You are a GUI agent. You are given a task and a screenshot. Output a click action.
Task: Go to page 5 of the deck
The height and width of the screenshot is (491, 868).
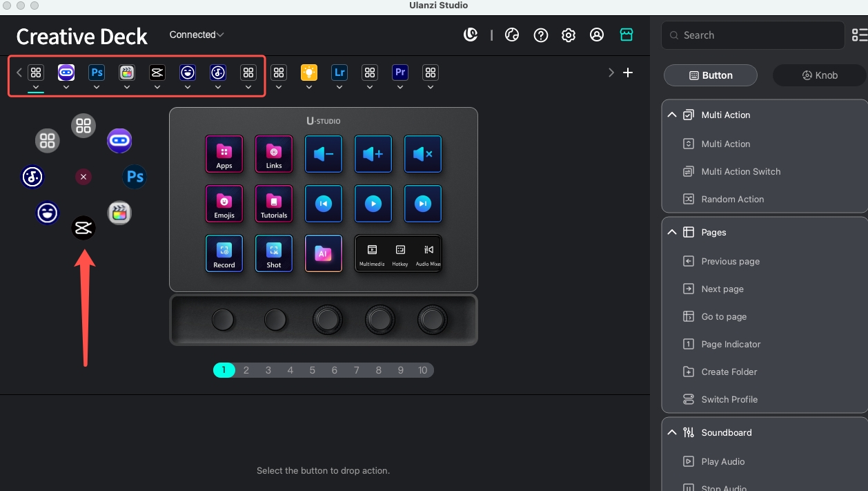313,370
